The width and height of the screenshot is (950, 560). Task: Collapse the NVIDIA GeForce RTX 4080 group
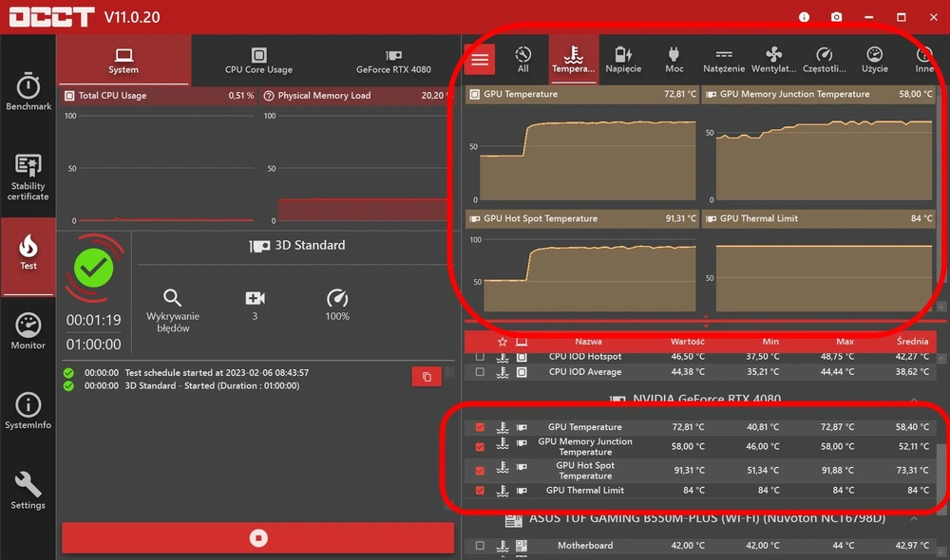tap(914, 400)
